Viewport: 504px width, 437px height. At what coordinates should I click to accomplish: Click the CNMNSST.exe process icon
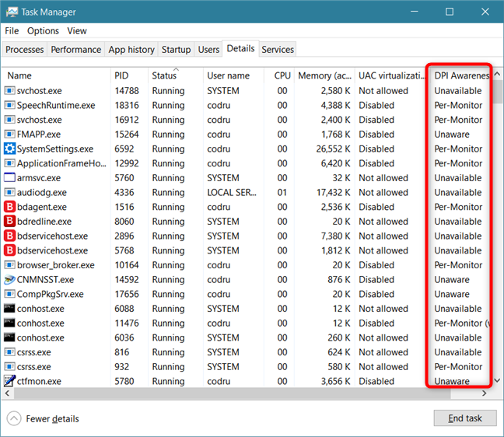pos(9,279)
